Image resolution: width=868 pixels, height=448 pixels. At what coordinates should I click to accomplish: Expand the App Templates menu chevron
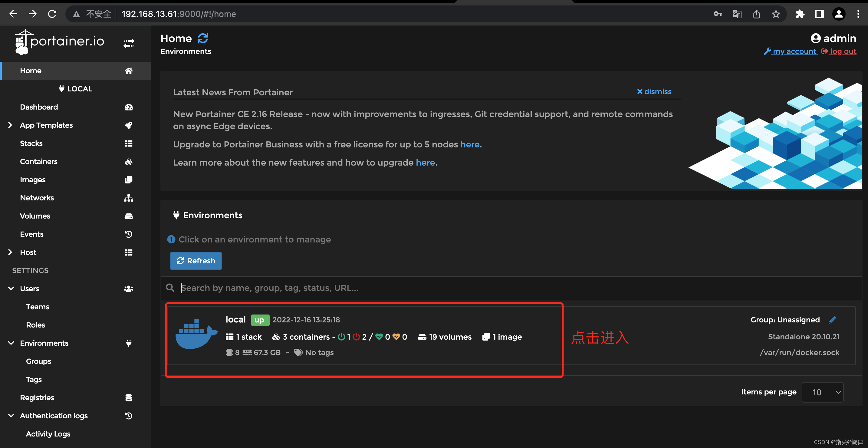tap(10, 125)
